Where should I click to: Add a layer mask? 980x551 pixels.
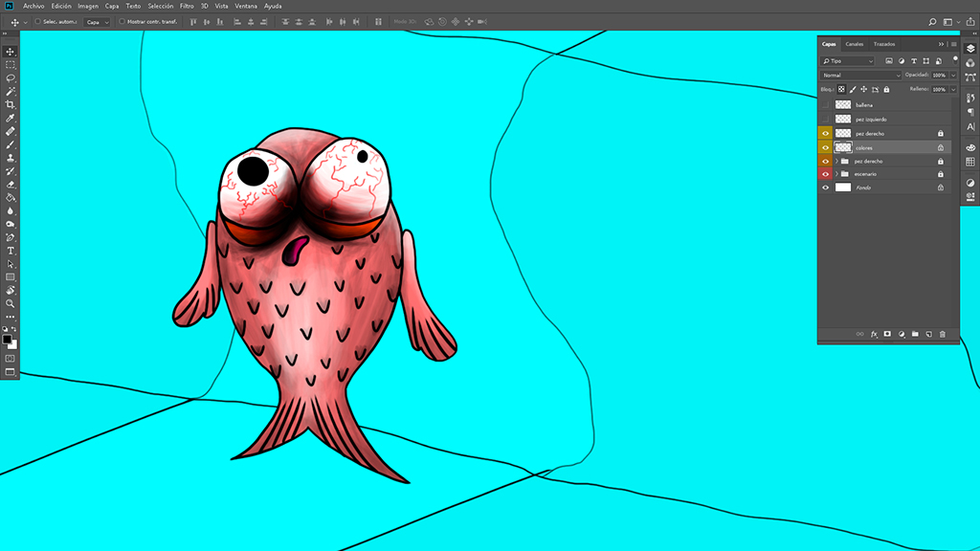tap(887, 334)
